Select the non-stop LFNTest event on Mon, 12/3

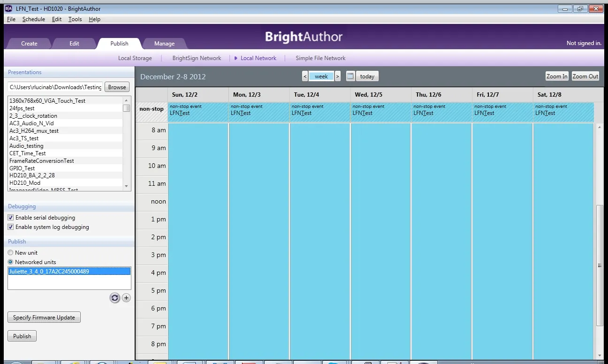259,113
